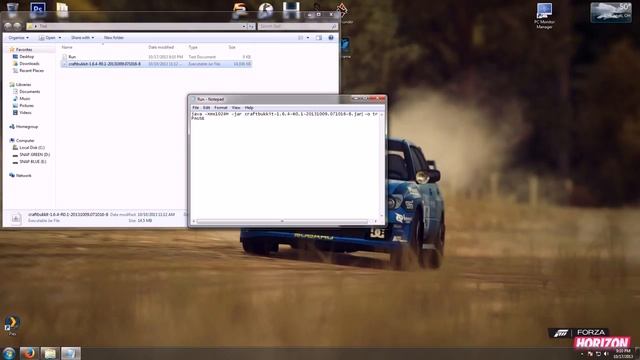Open the Action Center flag tray icon
Image resolution: width=640 pixels, height=360 pixels.
[x=590, y=354]
